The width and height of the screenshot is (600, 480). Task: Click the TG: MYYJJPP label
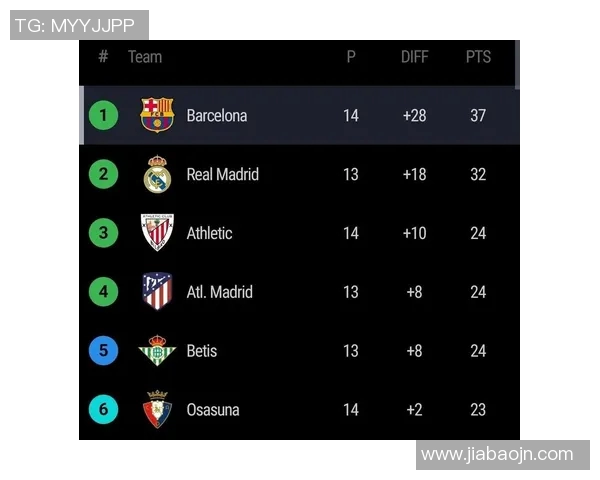click(x=76, y=25)
